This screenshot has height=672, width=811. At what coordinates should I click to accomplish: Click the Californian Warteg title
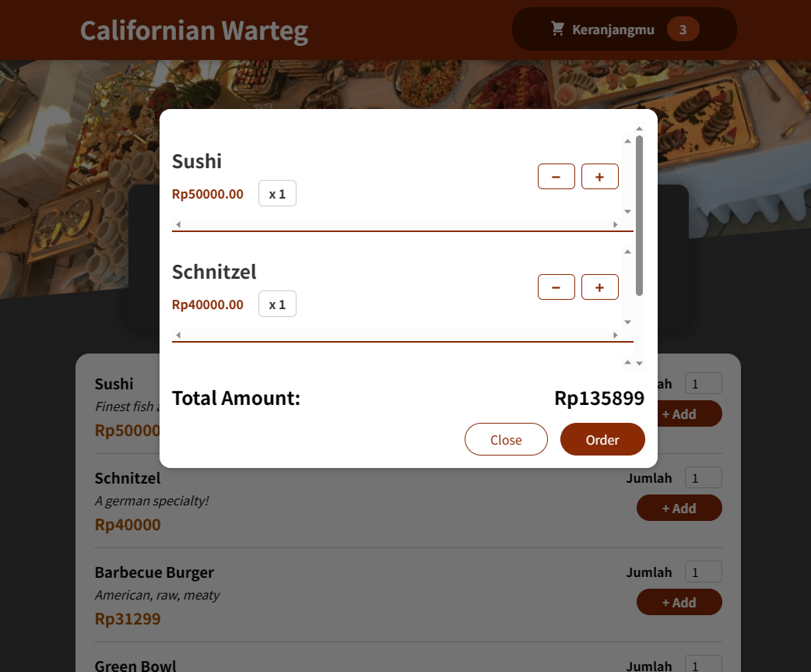(x=194, y=30)
